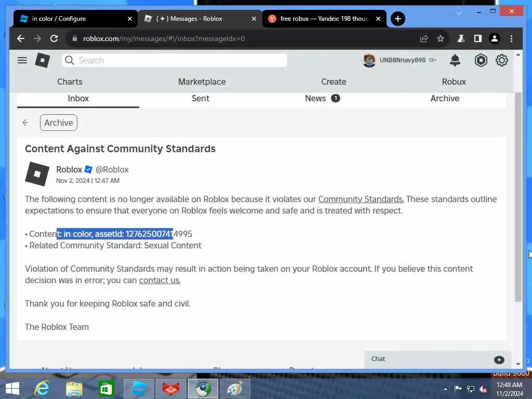This screenshot has width=532, height=399.
Task: Open the taskbar clock showing 12:48 AM
Action: 509,389
